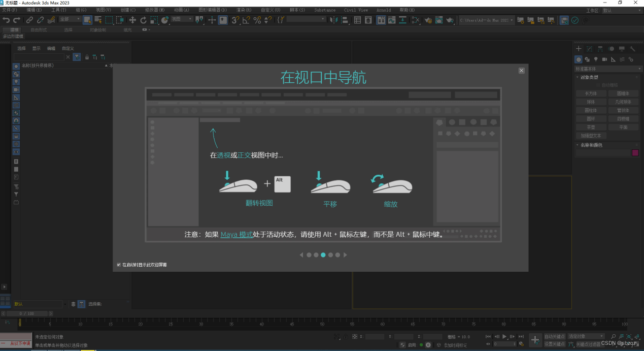The image size is (644, 351).
Task: Create a 长方体 box primitive button
Action: click(x=591, y=93)
